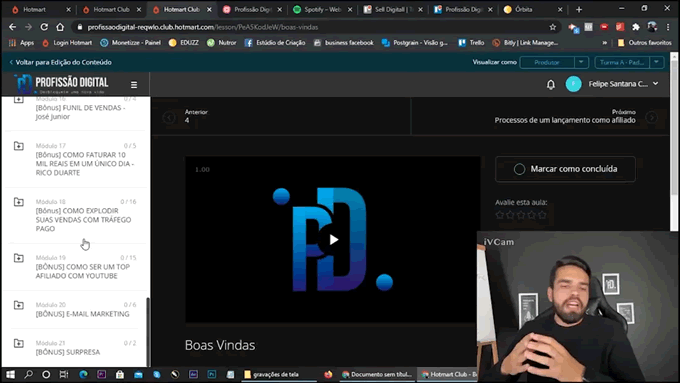This screenshot has height=383, width=680.
Task: Go to the browser home page icon
Action: click(x=60, y=27)
